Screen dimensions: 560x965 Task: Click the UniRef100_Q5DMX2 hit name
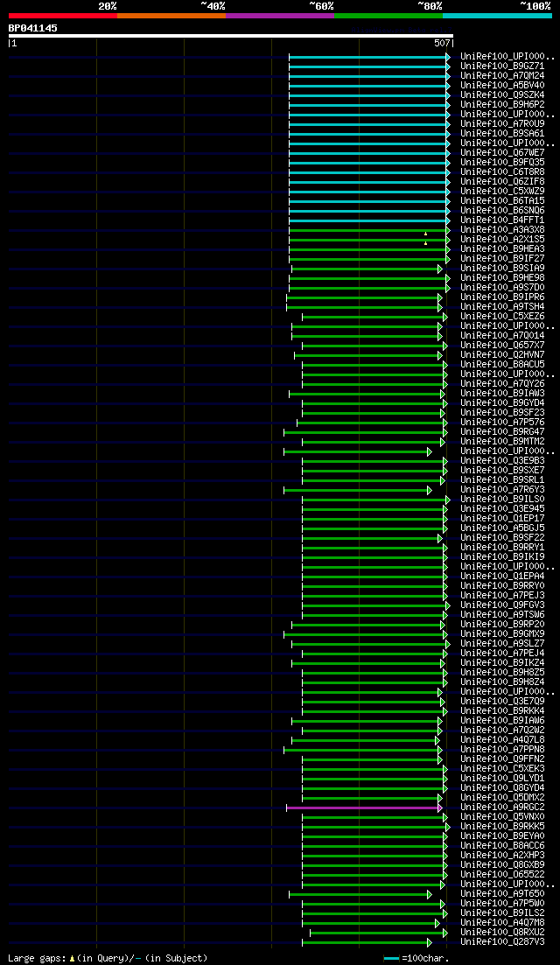point(502,798)
